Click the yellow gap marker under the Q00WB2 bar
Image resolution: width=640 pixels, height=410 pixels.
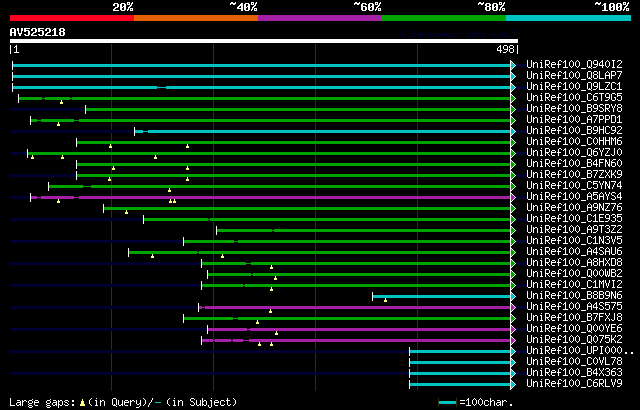pos(276,278)
